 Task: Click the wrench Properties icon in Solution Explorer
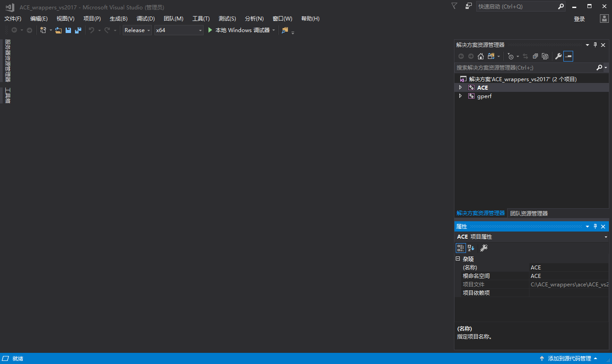click(x=558, y=56)
